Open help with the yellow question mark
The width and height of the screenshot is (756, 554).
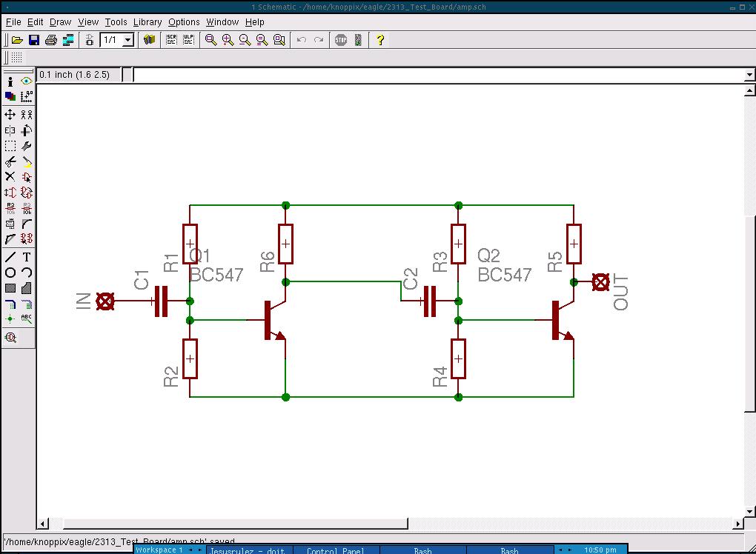pos(380,40)
